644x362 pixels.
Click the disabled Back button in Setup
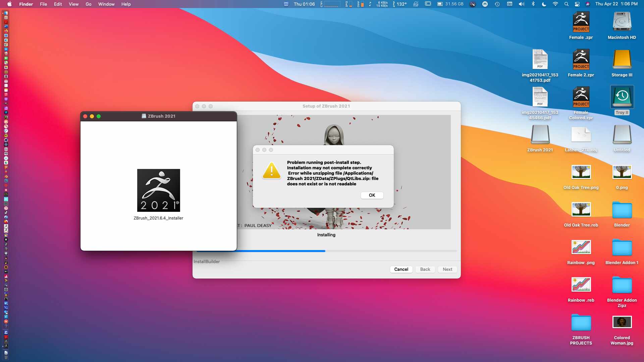(425, 269)
